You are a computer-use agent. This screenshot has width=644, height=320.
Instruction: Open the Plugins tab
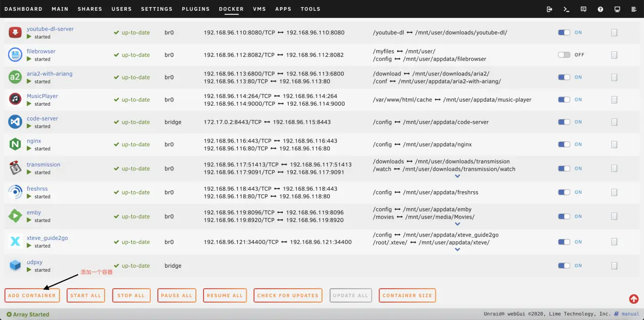coord(195,9)
